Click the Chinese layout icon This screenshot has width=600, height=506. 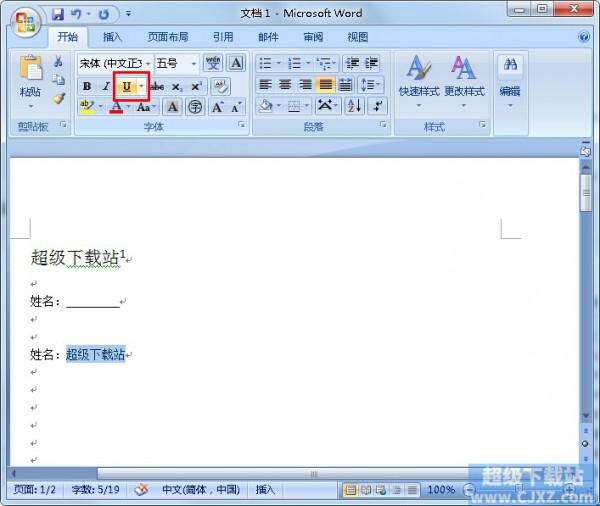click(325, 105)
